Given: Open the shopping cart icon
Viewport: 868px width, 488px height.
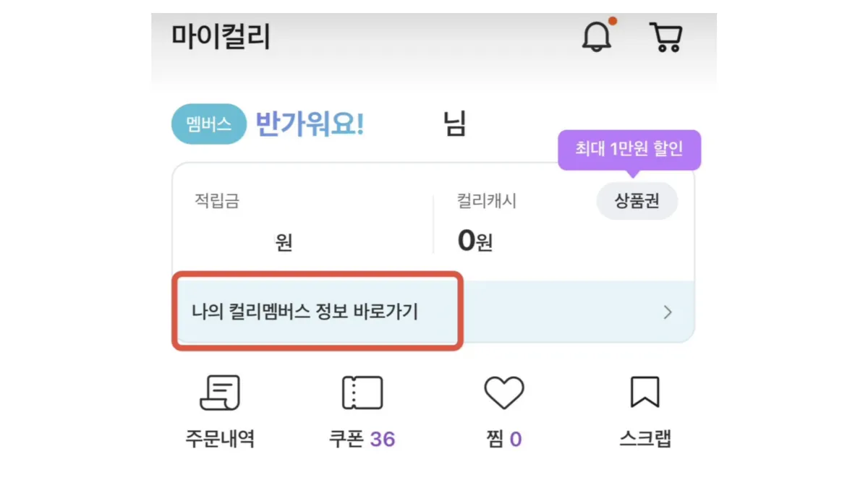Looking at the screenshot, I should tap(665, 36).
